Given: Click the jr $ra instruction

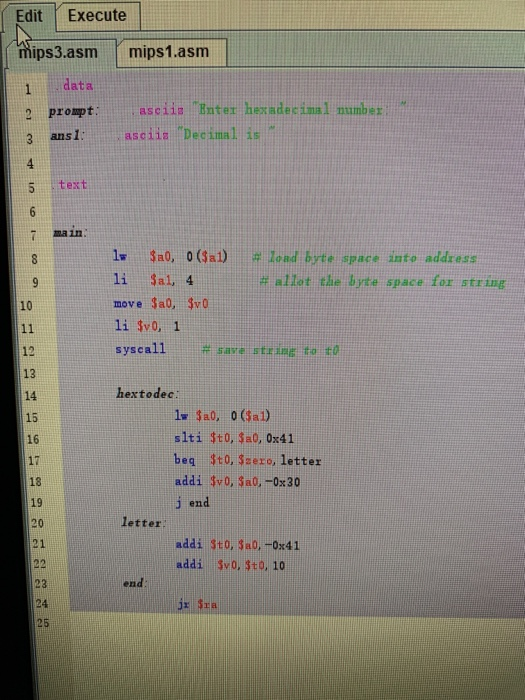Looking at the screenshot, I should (x=197, y=604).
